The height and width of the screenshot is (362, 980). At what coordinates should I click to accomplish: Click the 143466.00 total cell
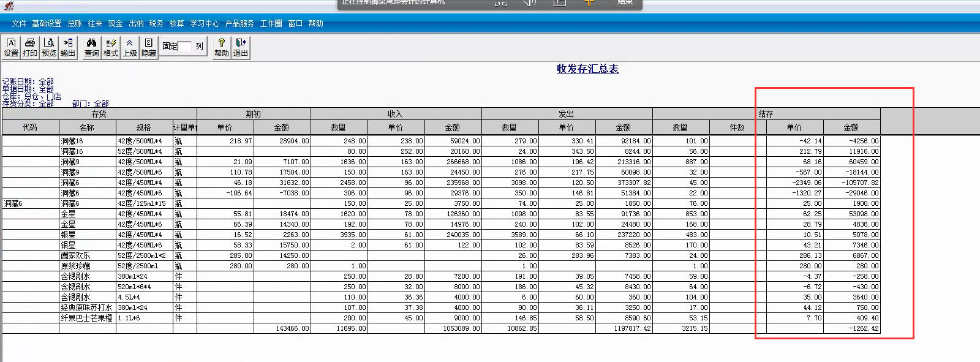point(282,328)
